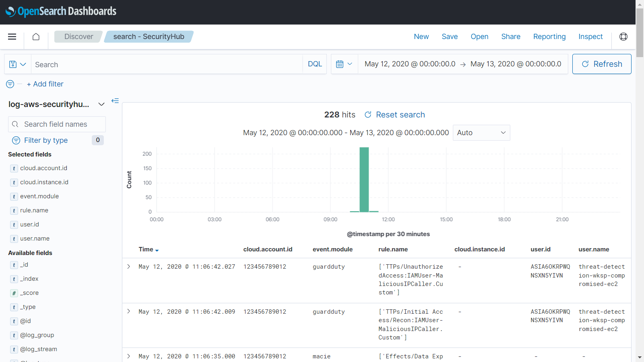Open the calendar quick date menu
The image size is (644, 362).
pos(344,64)
